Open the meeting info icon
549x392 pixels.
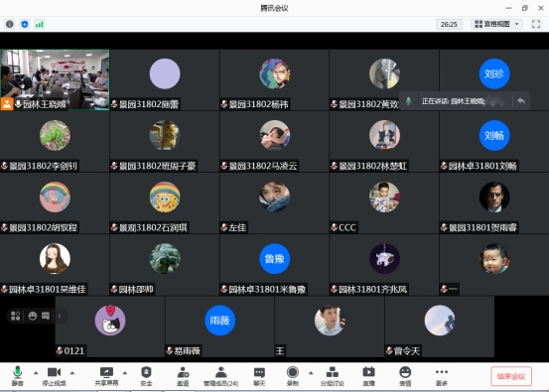pos(10,24)
